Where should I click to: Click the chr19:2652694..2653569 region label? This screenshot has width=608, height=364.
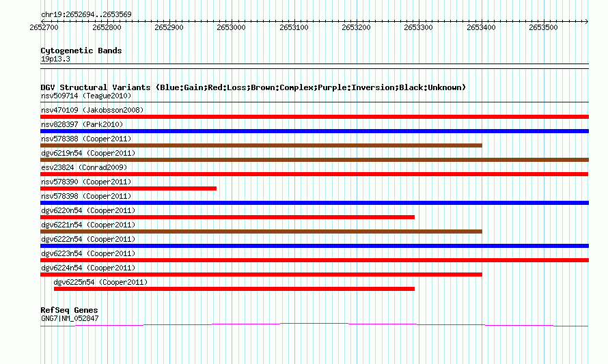[86, 15]
